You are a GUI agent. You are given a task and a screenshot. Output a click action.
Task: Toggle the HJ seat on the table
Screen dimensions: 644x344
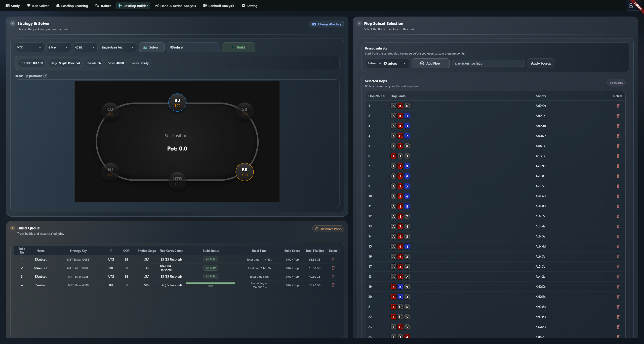tap(110, 172)
